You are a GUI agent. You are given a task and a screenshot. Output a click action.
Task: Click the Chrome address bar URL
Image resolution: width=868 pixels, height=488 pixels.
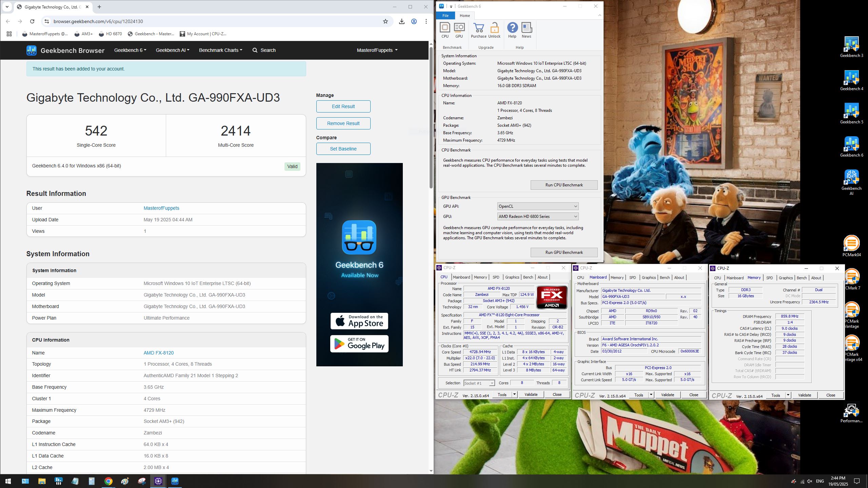(98, 21)
